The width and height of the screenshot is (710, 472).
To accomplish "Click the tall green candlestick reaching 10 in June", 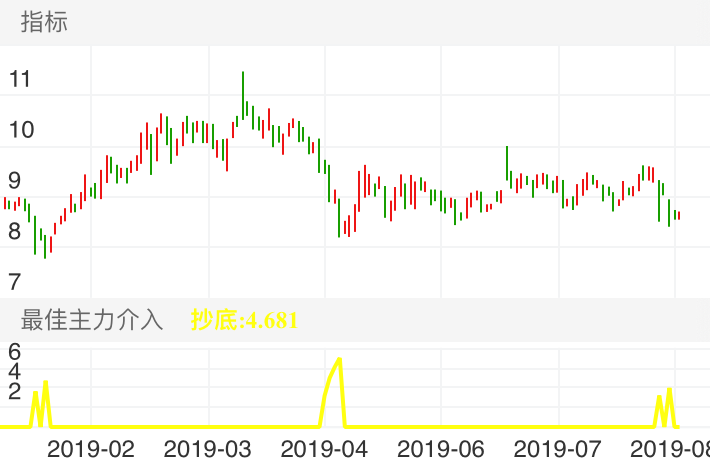I will tap(508, 162).
